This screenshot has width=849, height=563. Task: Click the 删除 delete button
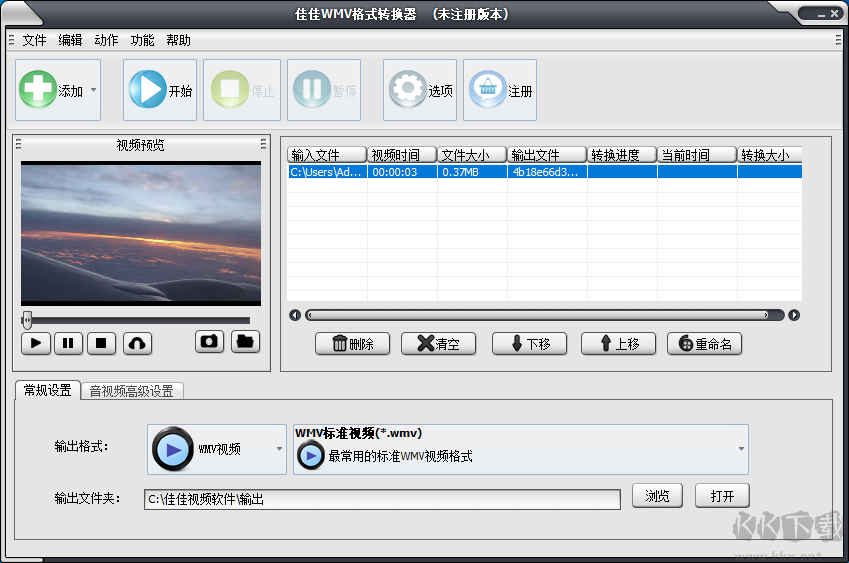pos(352,344)
